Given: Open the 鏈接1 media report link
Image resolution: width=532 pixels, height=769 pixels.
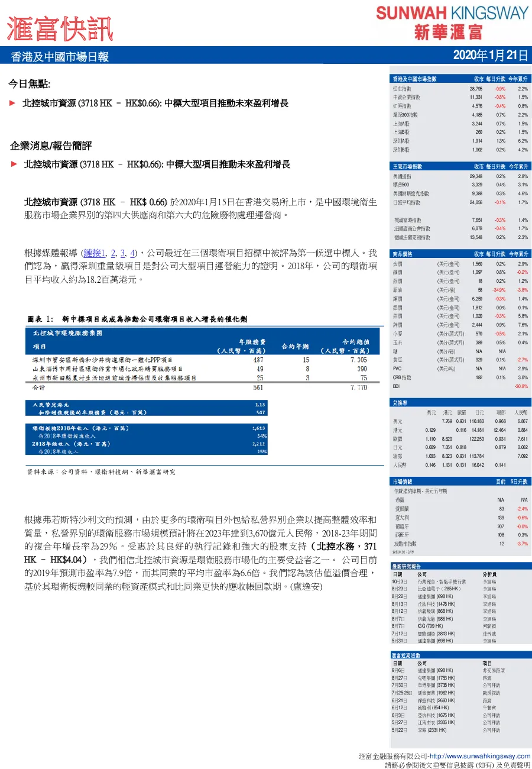Looking at the screenshot, I should click(x=95, y=252).
